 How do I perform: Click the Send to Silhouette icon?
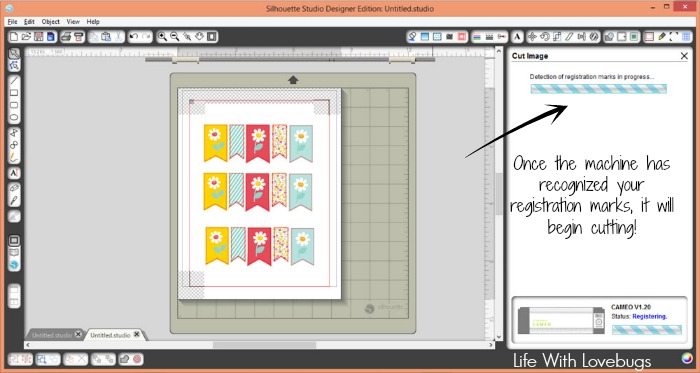79,37
